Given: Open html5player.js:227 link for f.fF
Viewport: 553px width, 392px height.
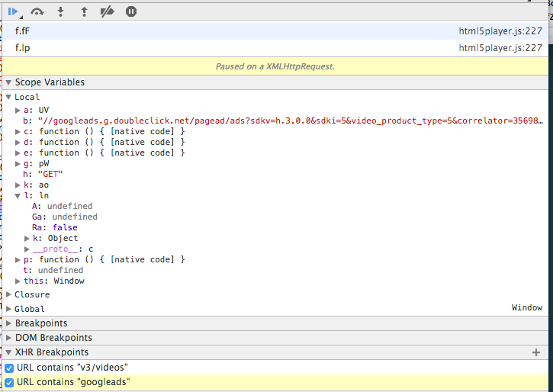Looking at the screenshot, I should click(x=500, y=31).
